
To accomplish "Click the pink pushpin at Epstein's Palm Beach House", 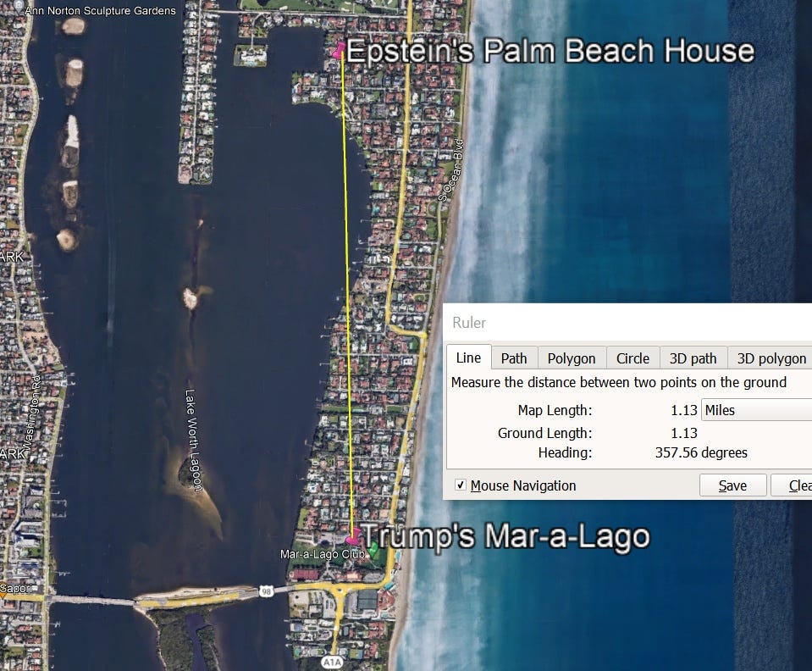I will [x=340, y=50].
